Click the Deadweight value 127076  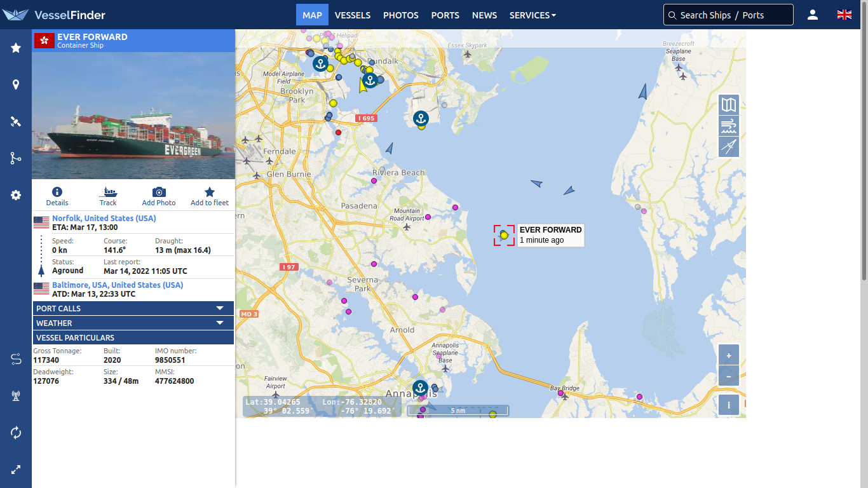[x=46, y=381]
